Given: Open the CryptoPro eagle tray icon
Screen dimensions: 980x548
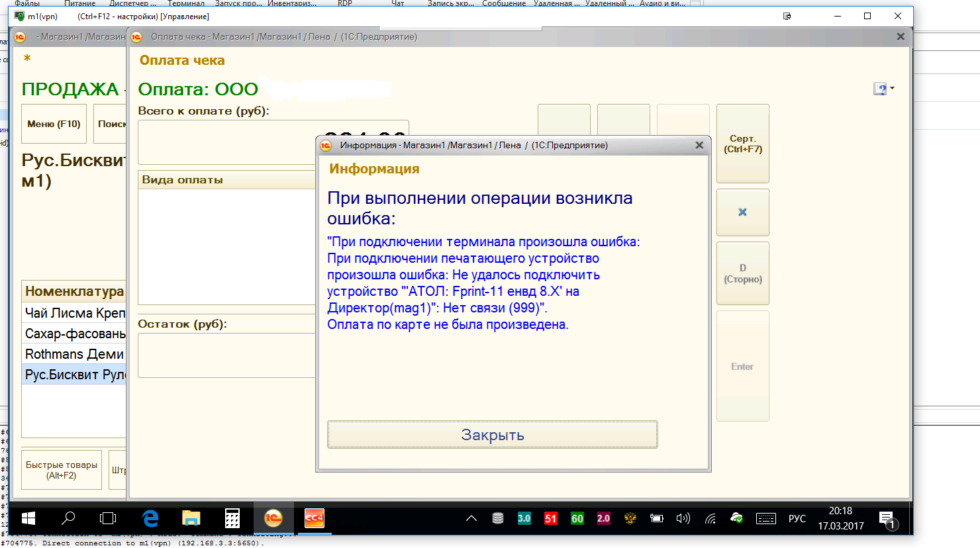Looking at the screenshot, I should (x=630, y=519).
